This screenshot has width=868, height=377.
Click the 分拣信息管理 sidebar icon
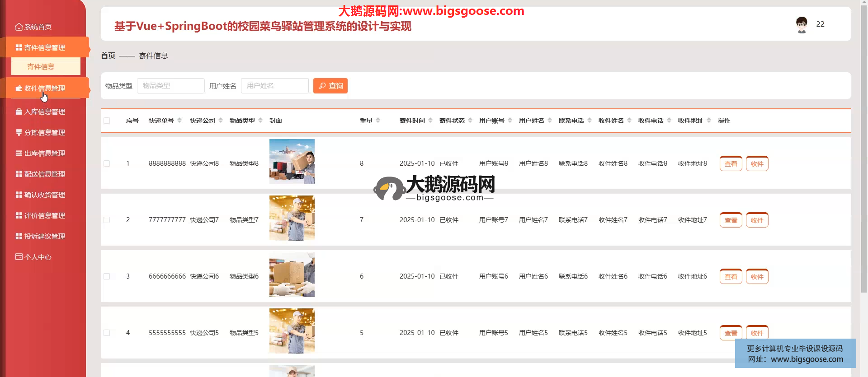pyautogui.click(x=19, y=132)
